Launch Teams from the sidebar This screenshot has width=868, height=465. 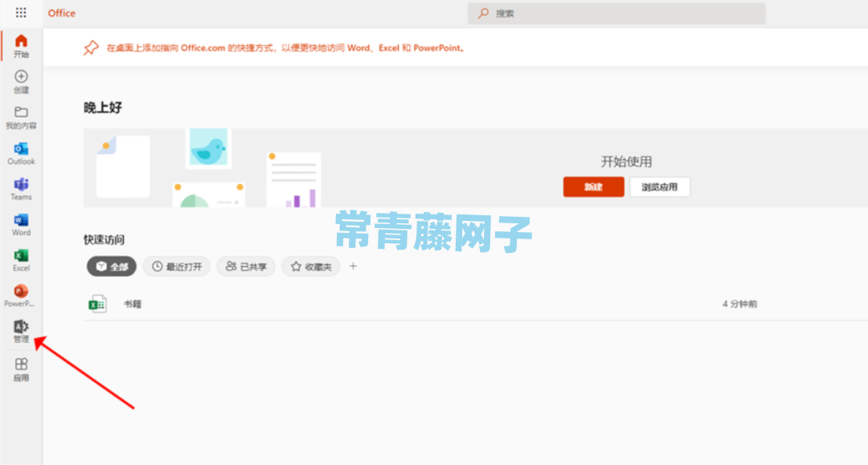pyautogui.click(x=21, y=189)
